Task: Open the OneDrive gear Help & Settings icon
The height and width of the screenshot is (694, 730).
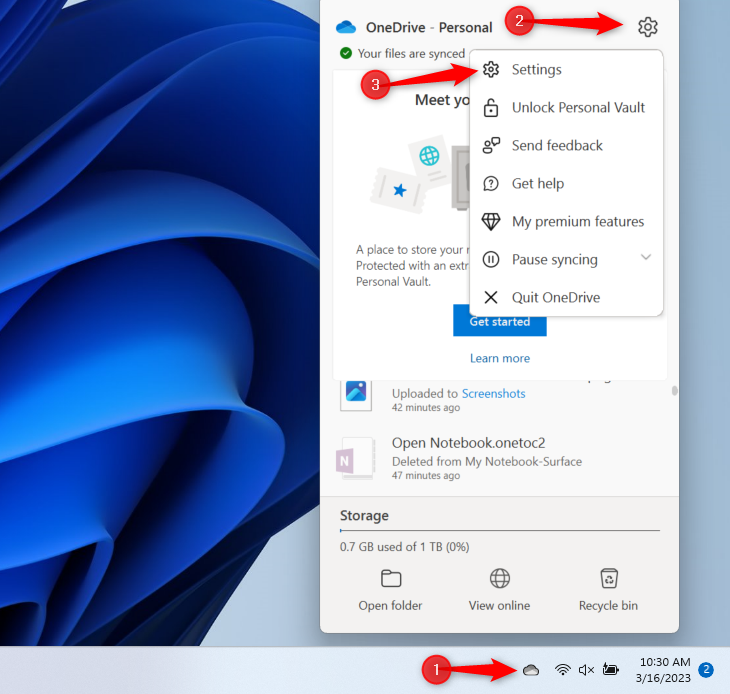Action: coord(647,27)
